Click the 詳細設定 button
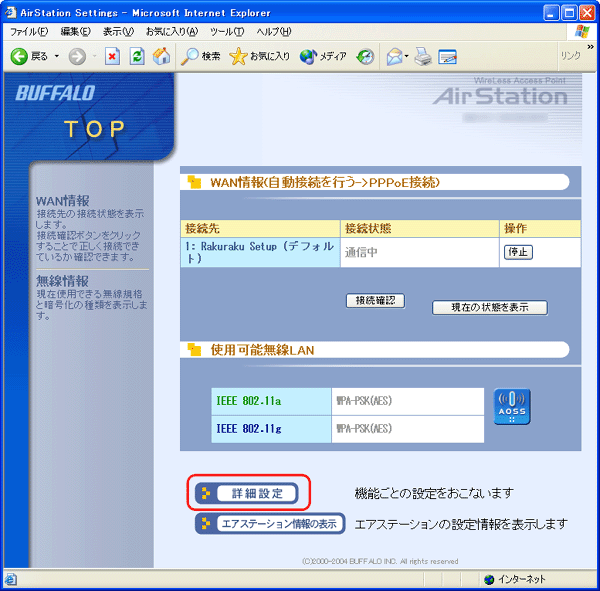The image size is (600, 591). pyautogui.click(x=246, y=493)
